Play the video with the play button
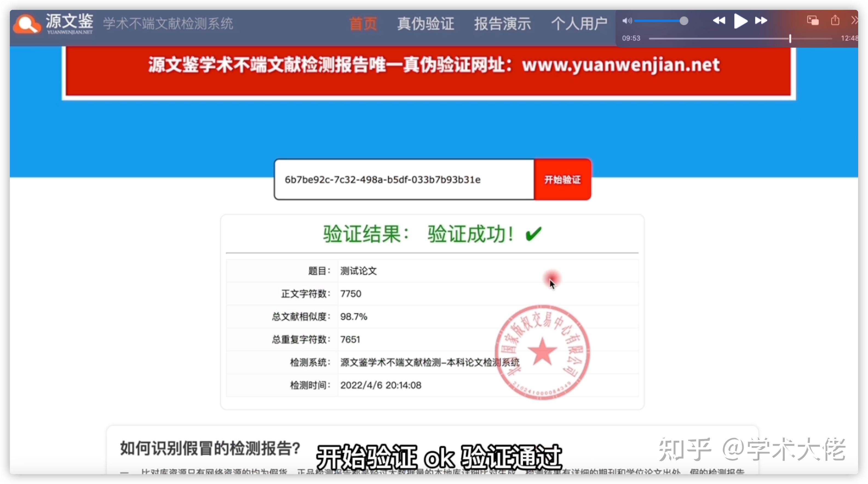The image size is (868, 484). click(740, 21)
